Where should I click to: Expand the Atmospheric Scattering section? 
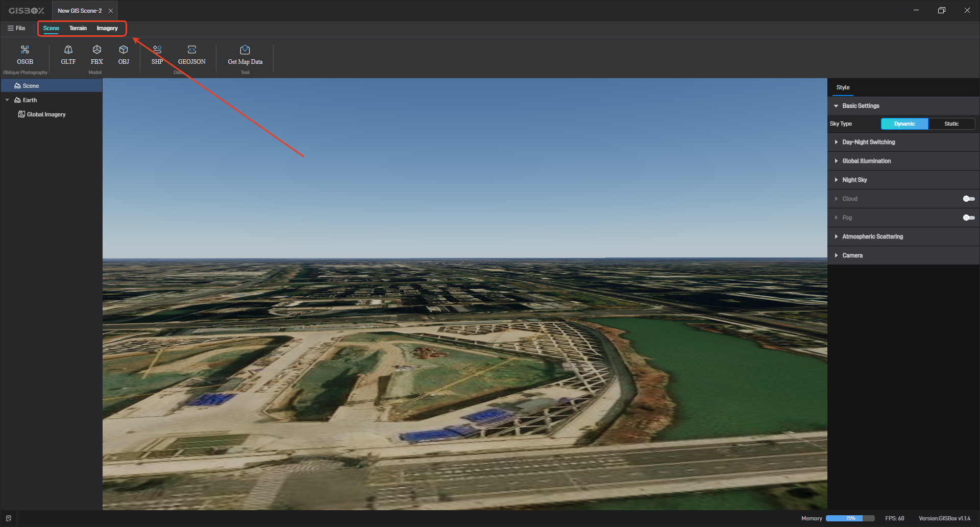click(903, 236)
